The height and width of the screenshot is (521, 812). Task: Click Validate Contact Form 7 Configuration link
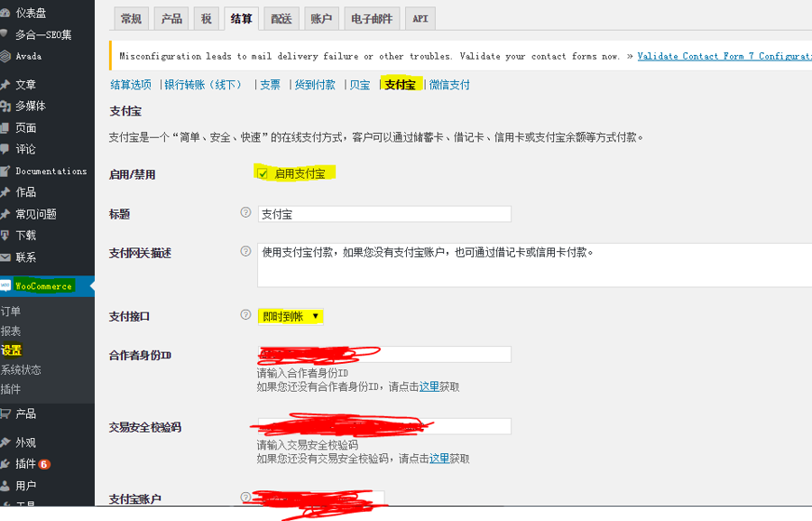click(724, 56)
